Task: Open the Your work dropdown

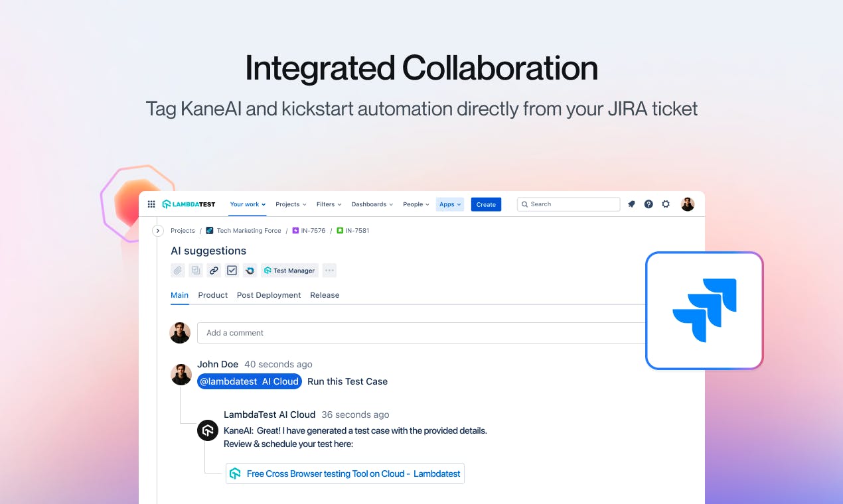Action: tap(248, 204)
